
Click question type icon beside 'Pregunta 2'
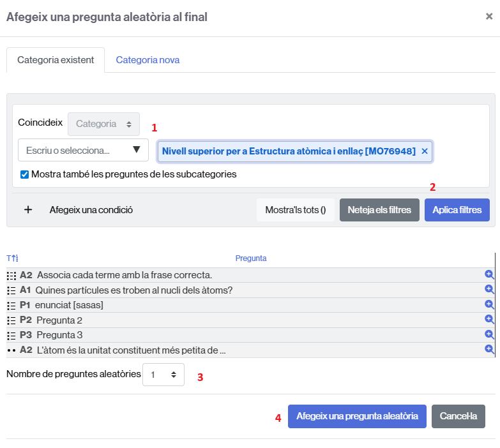coord(11,320)
